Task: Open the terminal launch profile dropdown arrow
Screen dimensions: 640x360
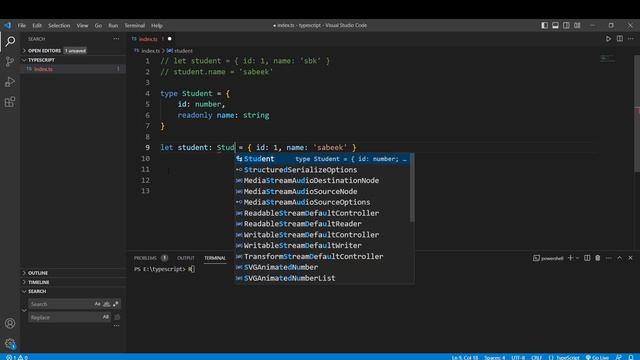Action: [x=577, y=258]
